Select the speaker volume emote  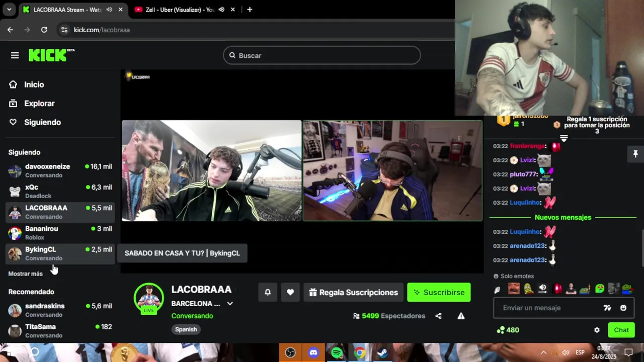pyautogui.click(x=542, y=289)
